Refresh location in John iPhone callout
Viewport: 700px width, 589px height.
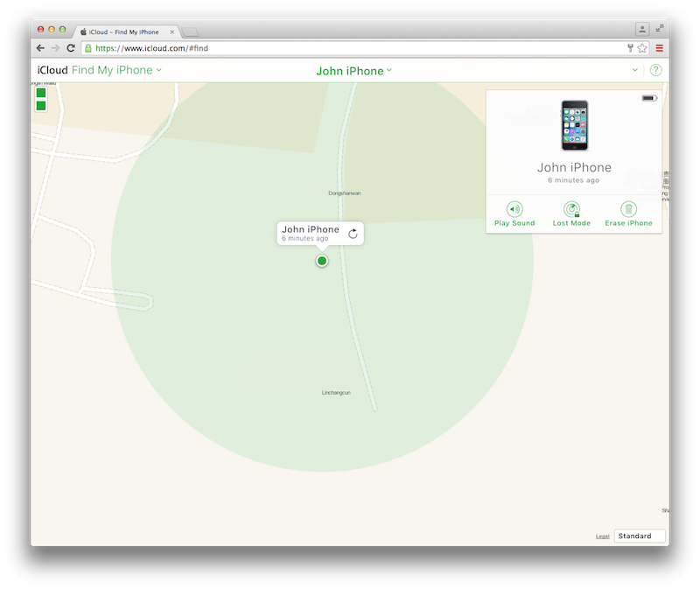tap(353, 234)
